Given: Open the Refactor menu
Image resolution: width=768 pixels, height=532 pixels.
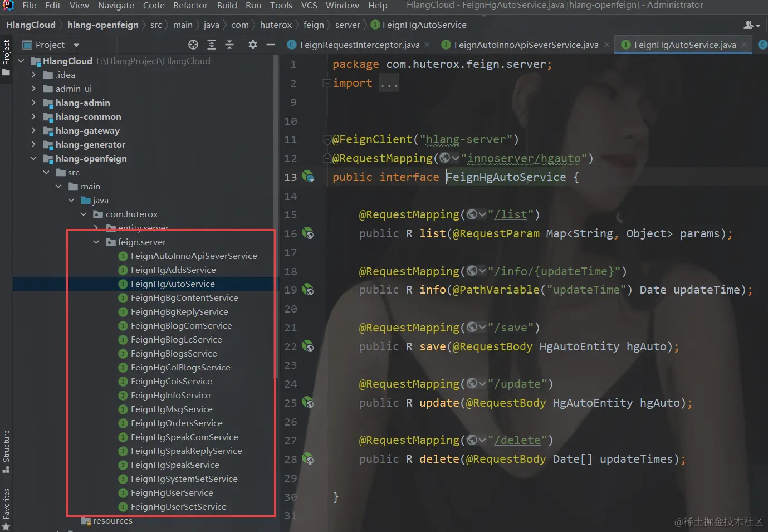Looking at the screenshot, I should click(190, 6).
